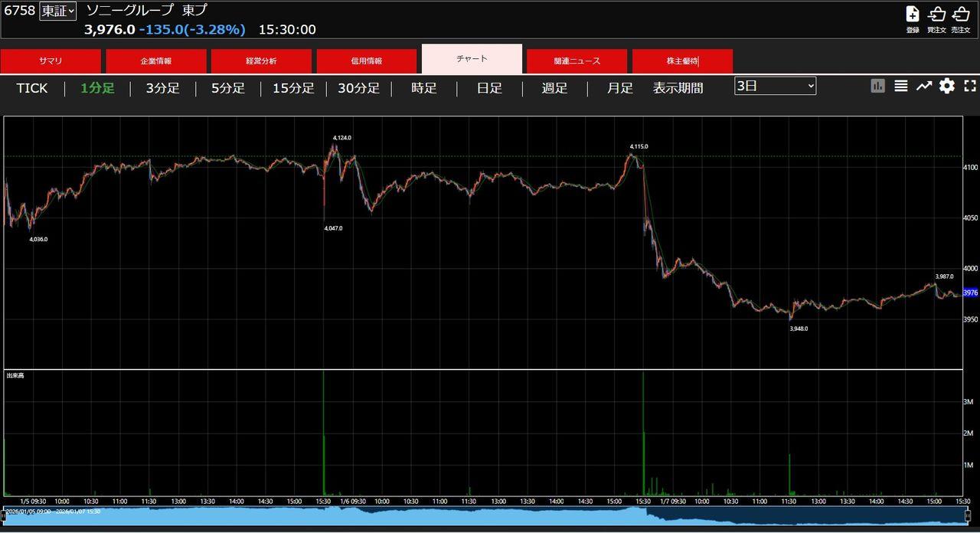Open the 企業情報 tab
This screenshot has height=533, width=980.
coord(156,61)
